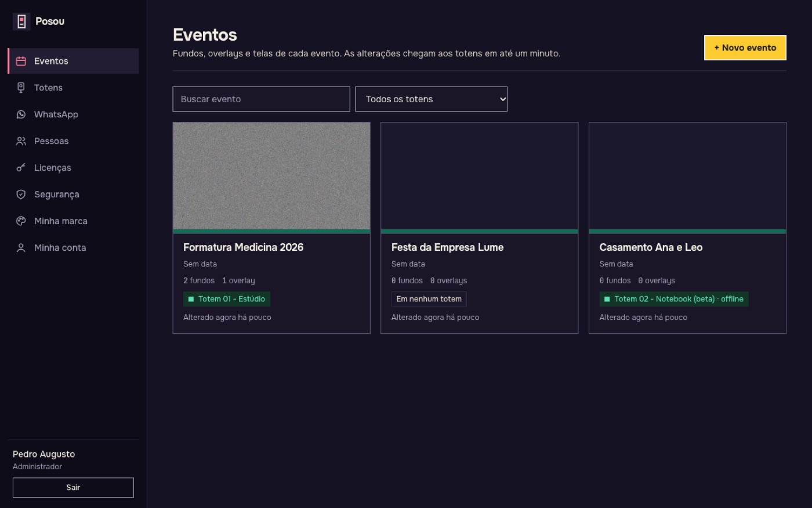
Task: Navigate to Pessoas
Action: 73,141
